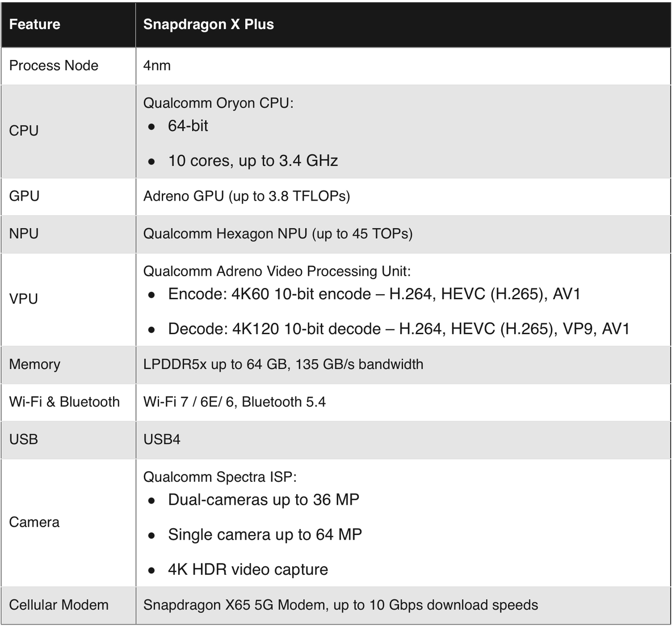Click the Feature column header
Viewport: 672px width, 628px height.
35,25
